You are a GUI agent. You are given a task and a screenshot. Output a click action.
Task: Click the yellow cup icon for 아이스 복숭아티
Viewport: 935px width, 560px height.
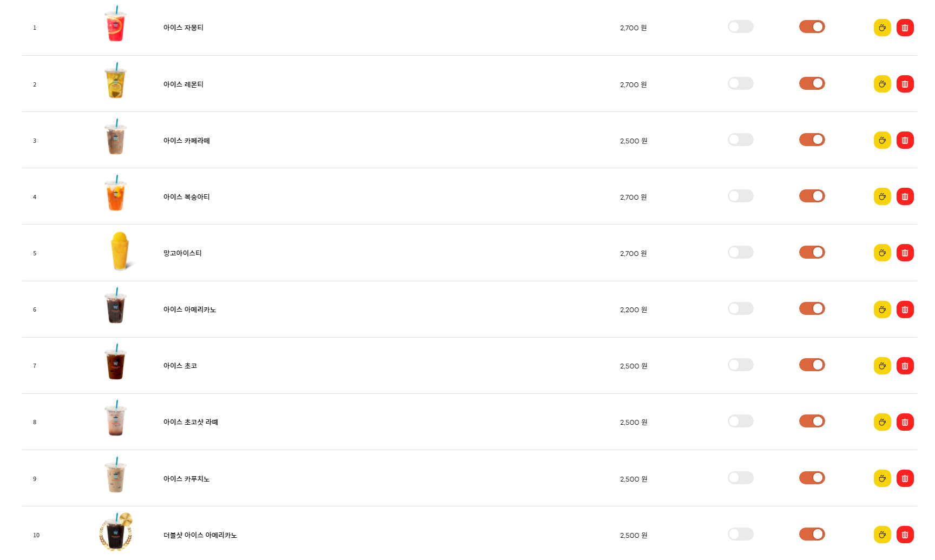tap(882, 196)
